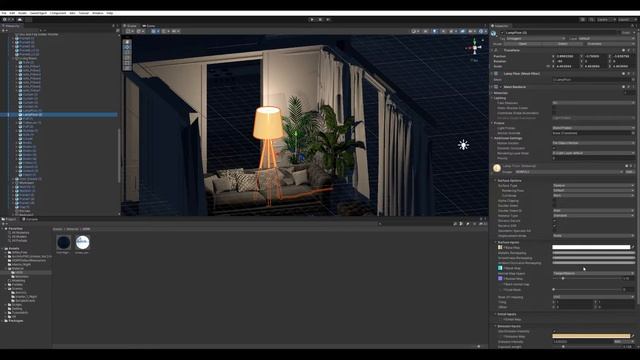640x360 pixels.
Task: Toggle Alpha Clipping checkbox
Action: 554,201
